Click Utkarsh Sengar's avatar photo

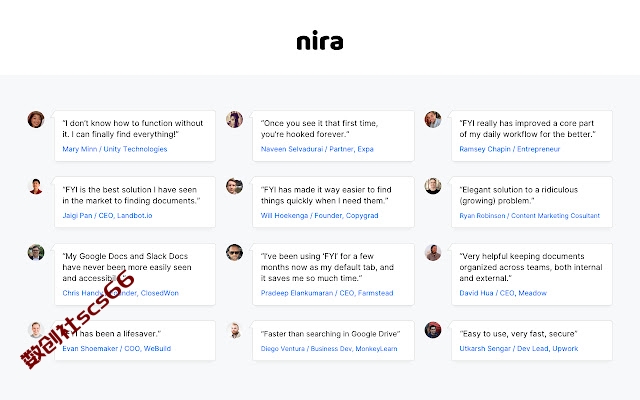tap(433, 330)
